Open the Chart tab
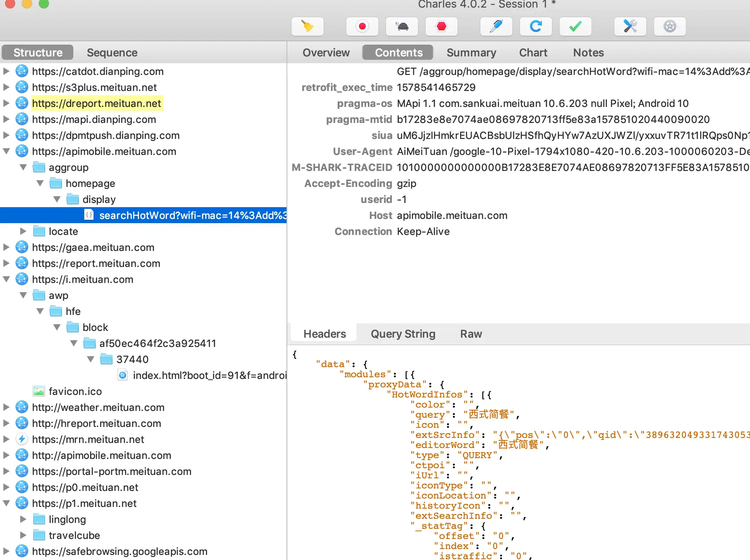Image resolution: width=750 pixels, height=560 pixels. click(x=533, y=53)
